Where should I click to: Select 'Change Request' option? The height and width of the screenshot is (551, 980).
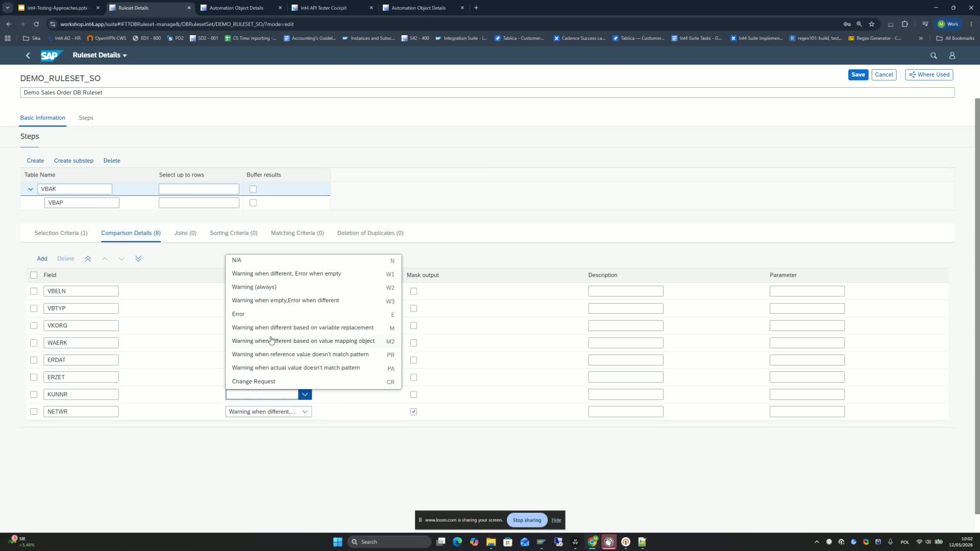click(x=313, y=382)
